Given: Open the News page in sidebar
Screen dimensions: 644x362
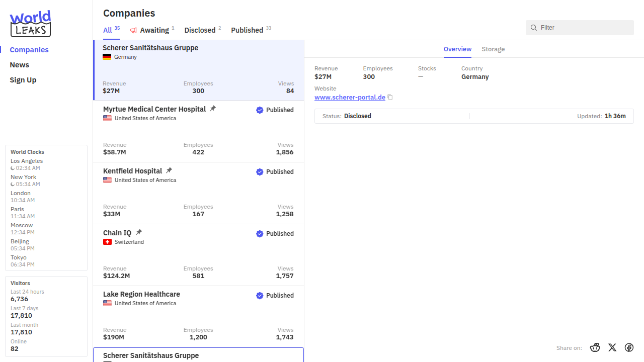Looking at the screenshot, I should click(x=20, y=65).
